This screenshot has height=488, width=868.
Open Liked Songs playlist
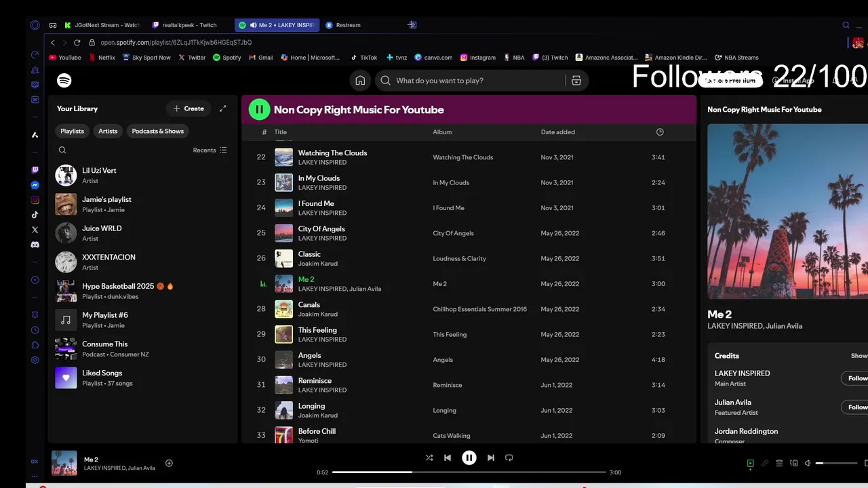[142, 378]
